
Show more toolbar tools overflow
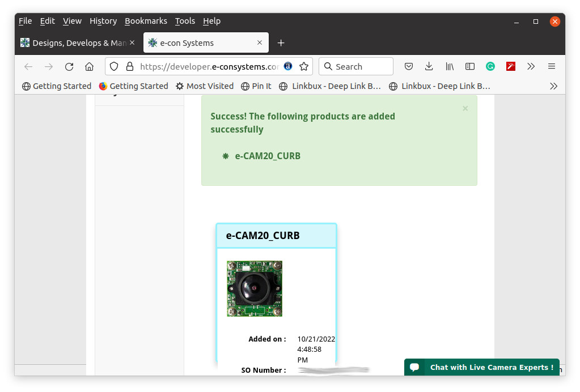(531, 66)
